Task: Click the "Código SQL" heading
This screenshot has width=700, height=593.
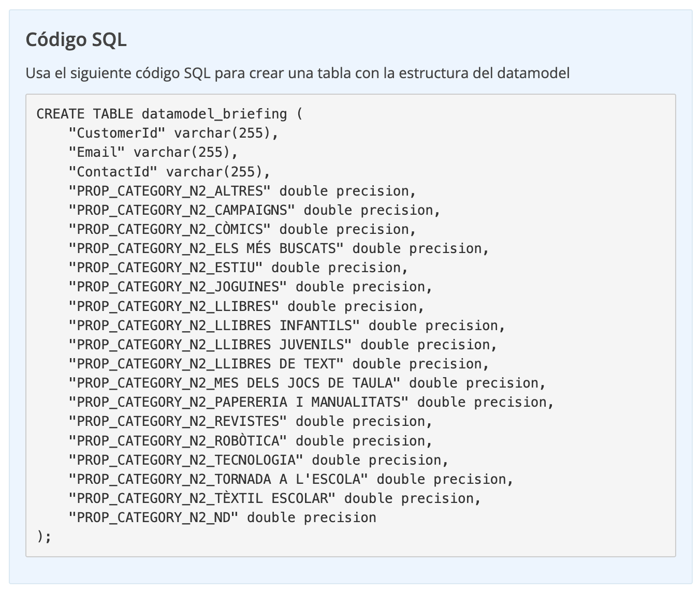Action: tap(76, 40)
